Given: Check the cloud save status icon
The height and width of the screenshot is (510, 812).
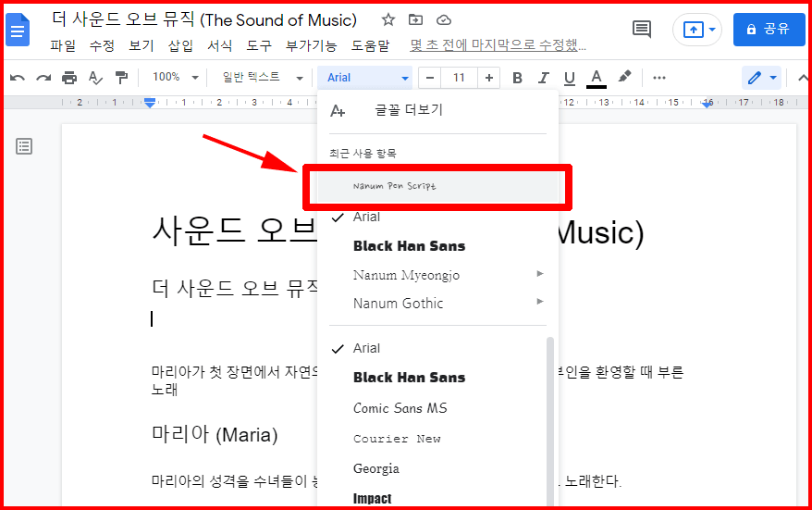Looking at the screenshot, I should [444, 20].
